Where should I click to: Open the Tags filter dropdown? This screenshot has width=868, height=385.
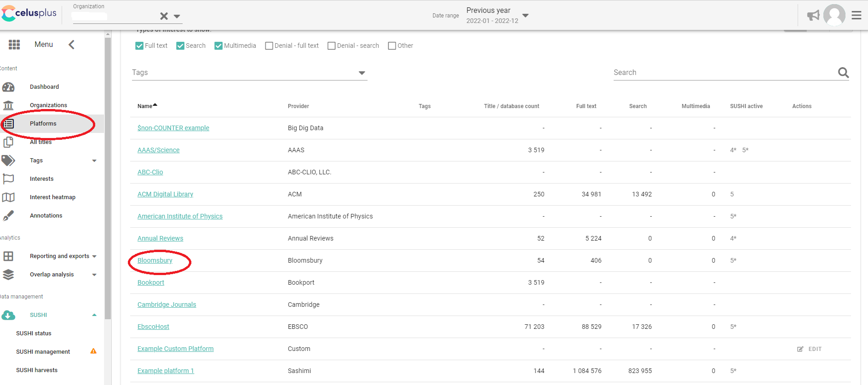click(362, 73)
